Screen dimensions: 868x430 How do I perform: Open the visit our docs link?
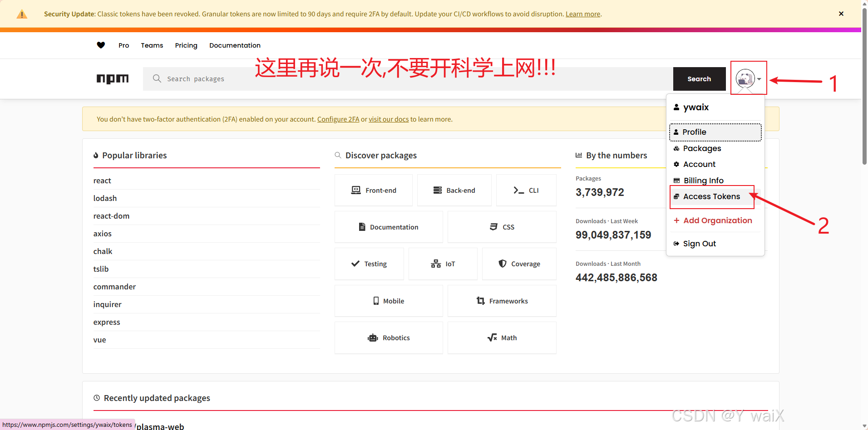pyautogui.click(x=389, y=119)
